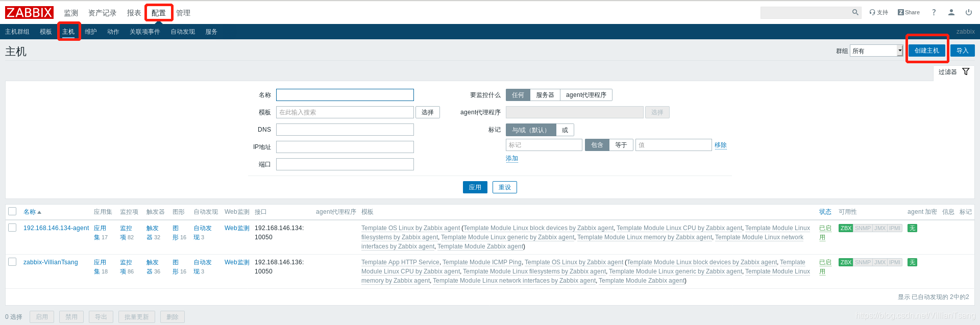Open the Share link

click(x=909, y=12)
